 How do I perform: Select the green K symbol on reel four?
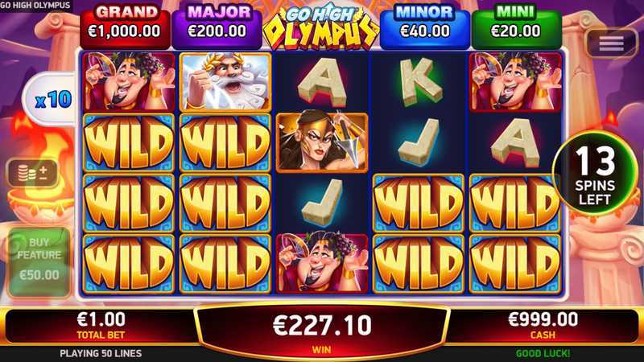click(x=419, y=82)
